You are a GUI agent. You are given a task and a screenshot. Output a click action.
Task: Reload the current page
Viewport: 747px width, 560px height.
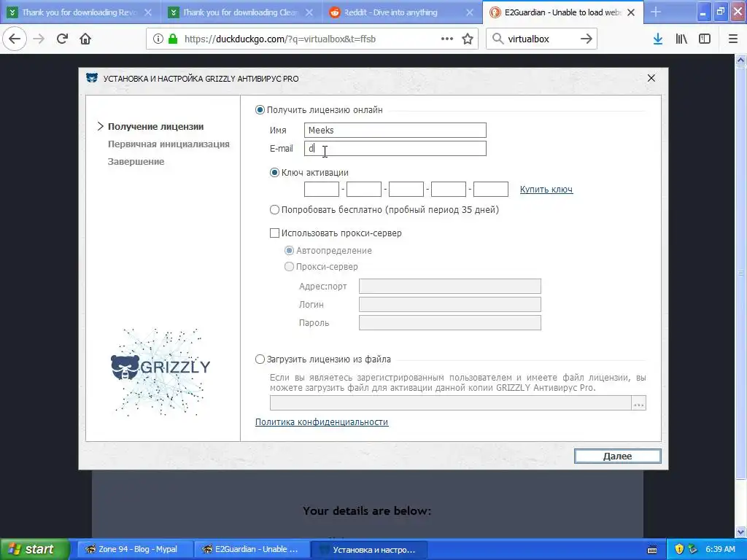tap(62, 39)
